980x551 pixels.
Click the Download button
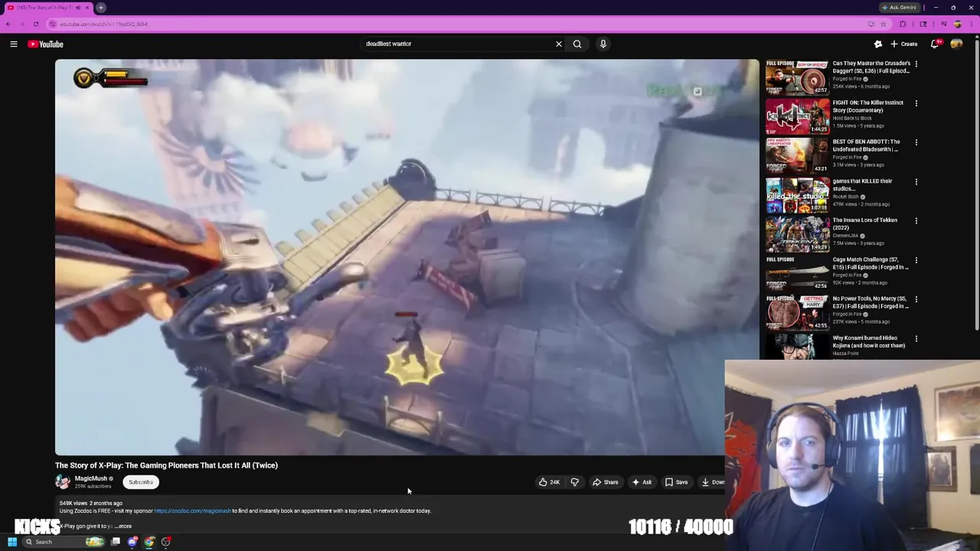[x=712, y=482]
